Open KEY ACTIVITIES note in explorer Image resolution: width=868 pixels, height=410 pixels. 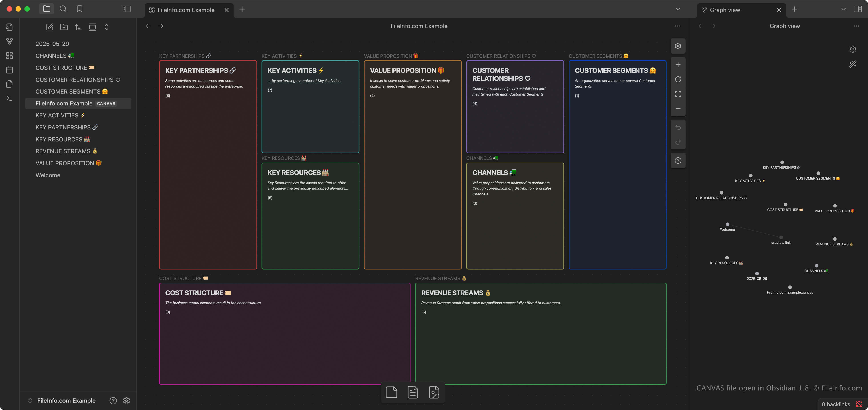click(x=78, y=115)
